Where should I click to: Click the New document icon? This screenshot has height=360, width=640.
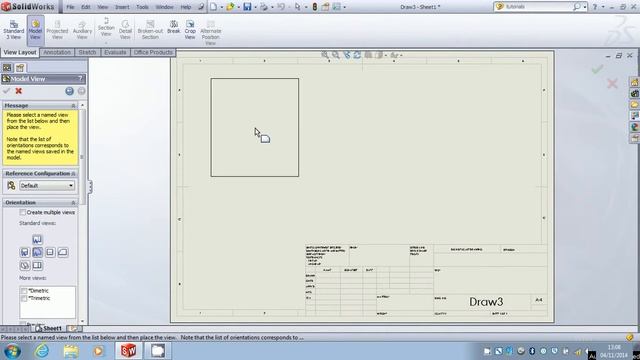[x=214, y=7]
